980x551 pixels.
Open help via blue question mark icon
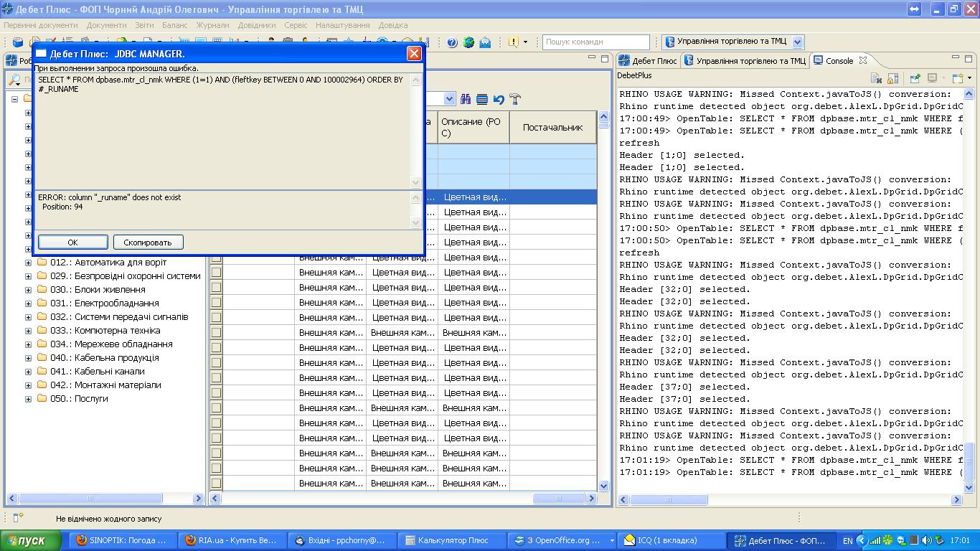click(452, 42)
